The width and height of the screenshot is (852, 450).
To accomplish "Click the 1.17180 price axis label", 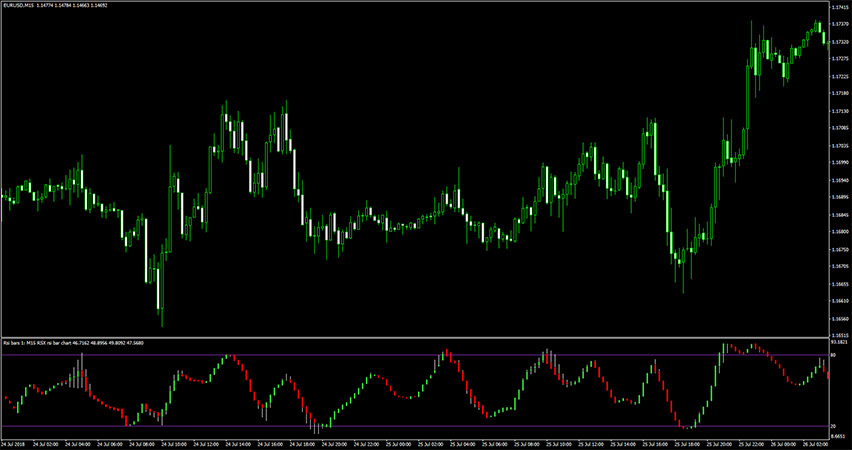I will click(838, 93).
